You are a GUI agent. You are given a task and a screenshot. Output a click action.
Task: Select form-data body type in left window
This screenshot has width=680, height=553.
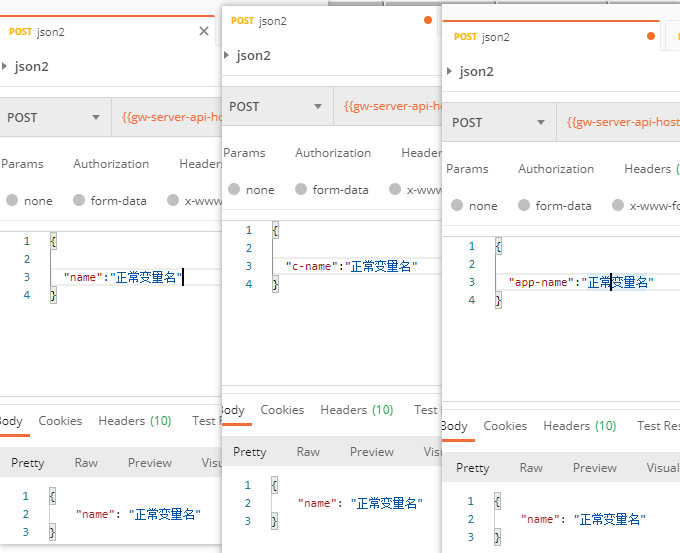(x=79, y=200)
